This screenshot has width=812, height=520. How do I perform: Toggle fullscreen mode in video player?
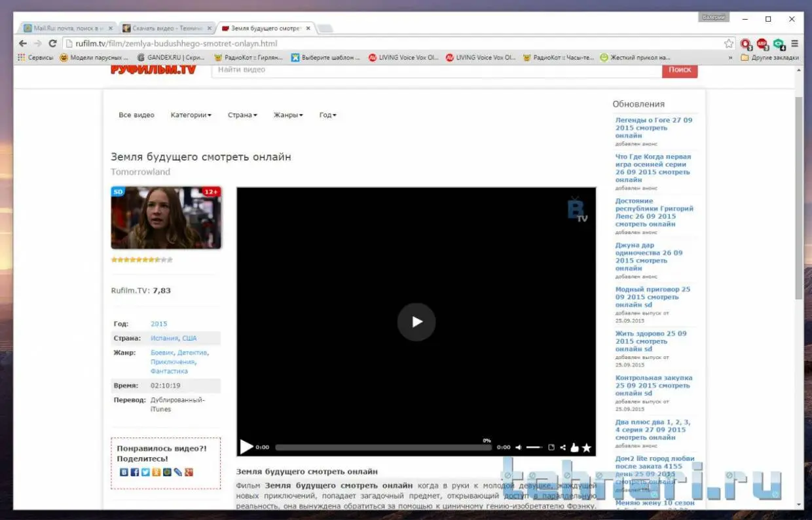tap(551, 448)
